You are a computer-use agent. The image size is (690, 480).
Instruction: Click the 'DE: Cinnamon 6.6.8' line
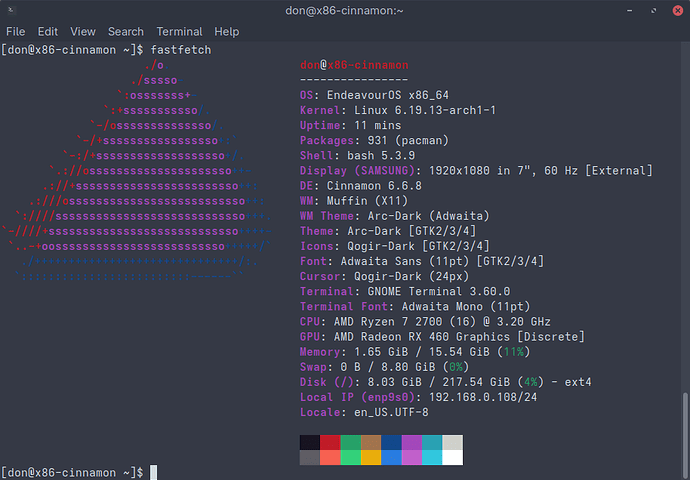361,186
